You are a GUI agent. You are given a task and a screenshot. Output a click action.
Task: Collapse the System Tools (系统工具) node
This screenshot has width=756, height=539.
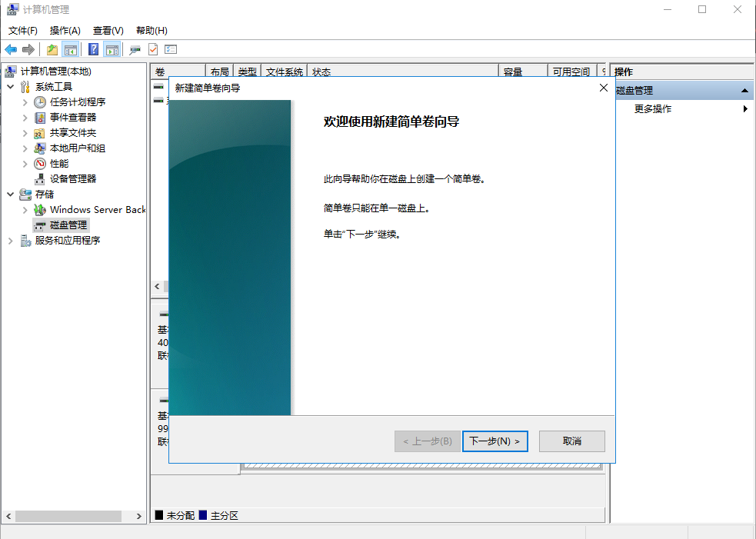pos(11,87)
